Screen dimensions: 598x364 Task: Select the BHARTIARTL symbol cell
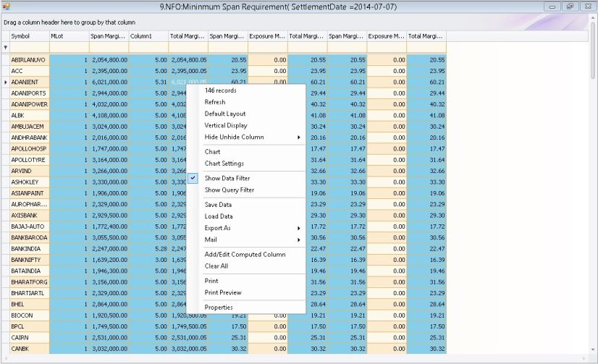[x=30, y=293]
